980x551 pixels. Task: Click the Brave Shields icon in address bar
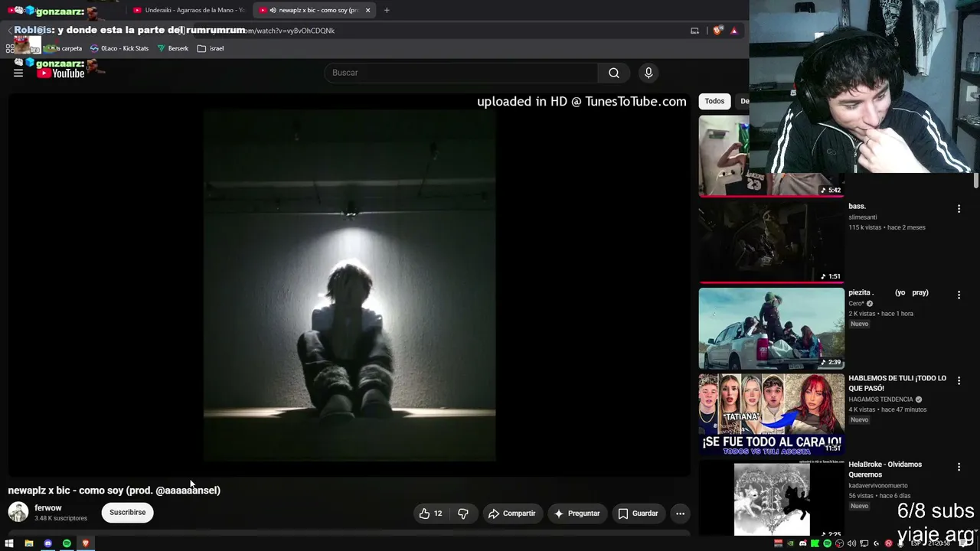tap(717, 31)
